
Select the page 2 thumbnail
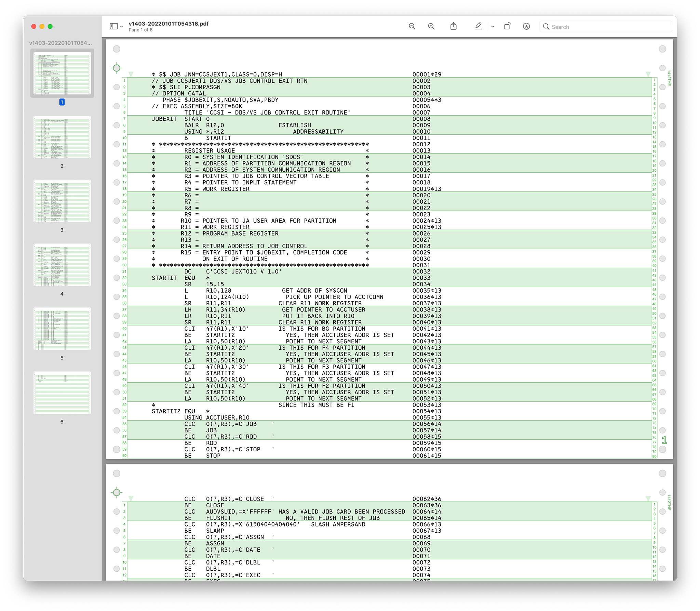(x=62, y=137)
